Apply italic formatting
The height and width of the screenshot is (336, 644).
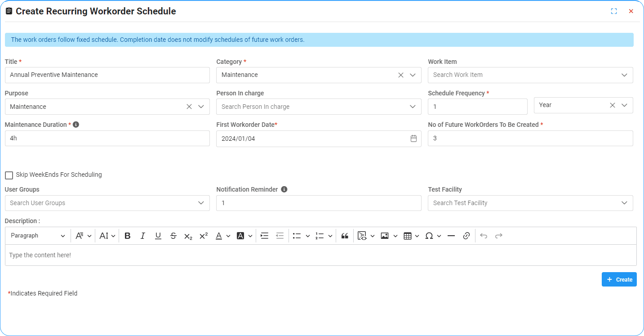(x=143, y=236)
